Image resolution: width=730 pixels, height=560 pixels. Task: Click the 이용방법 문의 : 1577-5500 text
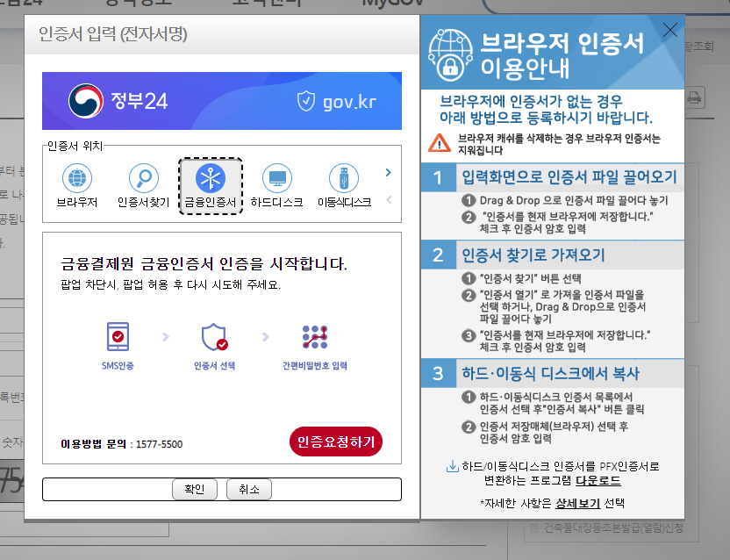pyautogui.click(x=121, y=444)
